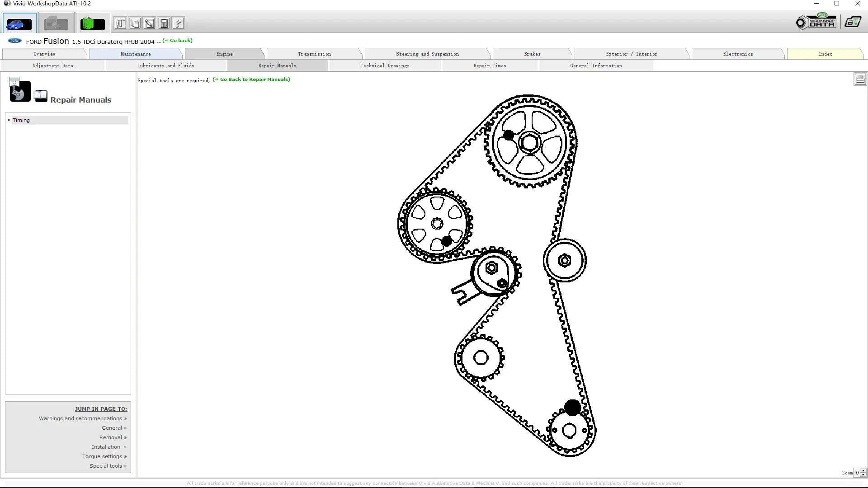868x488 pixels.
Task: Open the Adjustment Data tab
Action: (x=53, y=66)
